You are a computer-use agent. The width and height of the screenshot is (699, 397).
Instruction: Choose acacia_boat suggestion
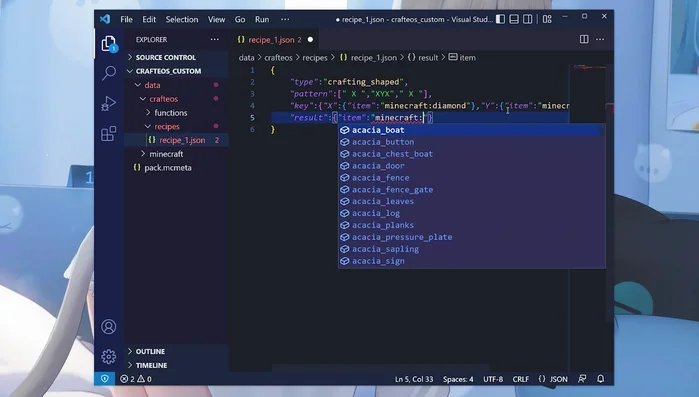[x=472, y=130]
